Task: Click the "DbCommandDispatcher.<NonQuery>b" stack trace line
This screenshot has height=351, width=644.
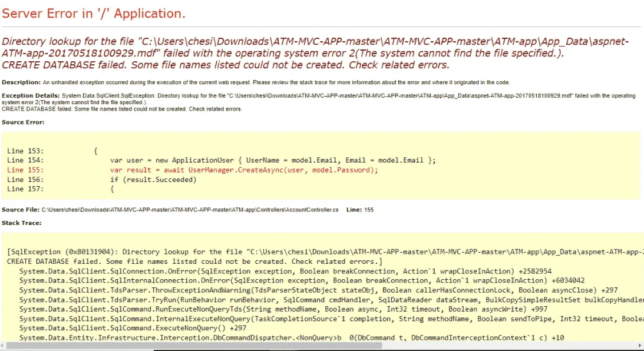Action: tap(292, 338)
